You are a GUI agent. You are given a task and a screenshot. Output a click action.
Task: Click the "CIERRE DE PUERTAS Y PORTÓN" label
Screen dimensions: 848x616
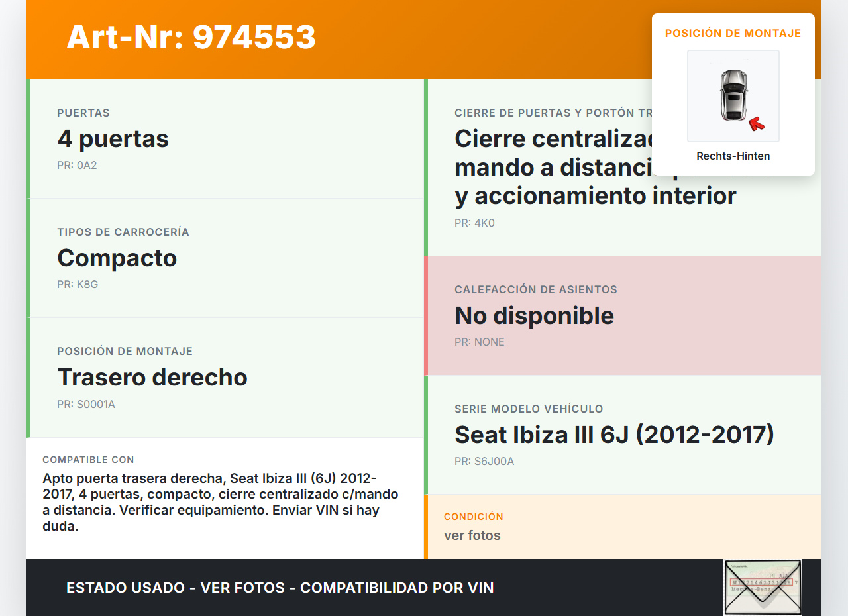point(553,113)
